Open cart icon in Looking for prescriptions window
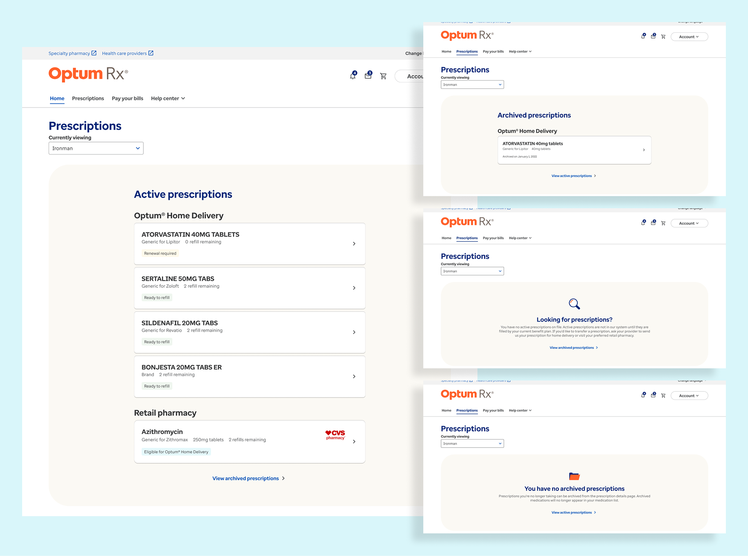The height and width of the screenshot is (560, 748). [x=663, y=223]
